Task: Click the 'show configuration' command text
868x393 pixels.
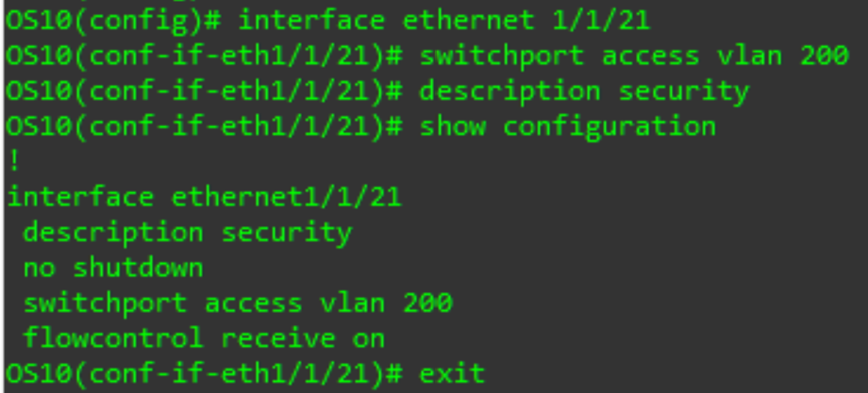Action: 567,126
